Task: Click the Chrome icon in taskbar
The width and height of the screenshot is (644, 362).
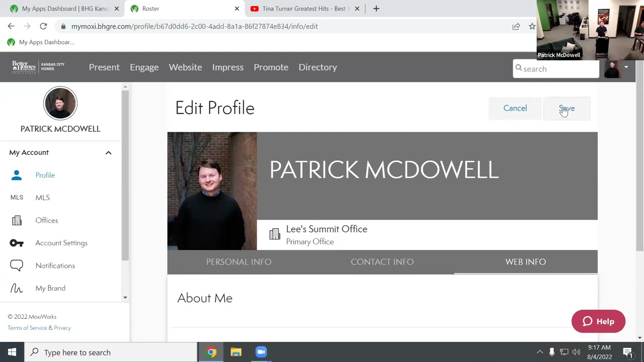Action: coord(211,352)
